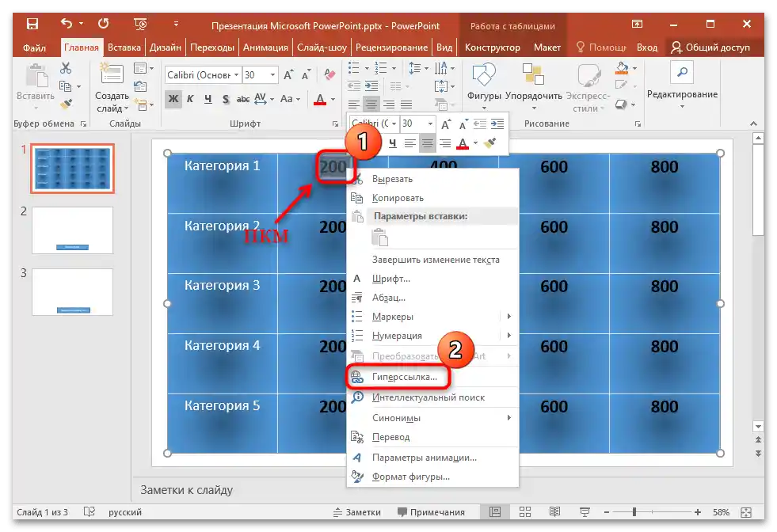Click the Copy icon in the Clipboard group
777x532 pixels.
pos(66,86)
